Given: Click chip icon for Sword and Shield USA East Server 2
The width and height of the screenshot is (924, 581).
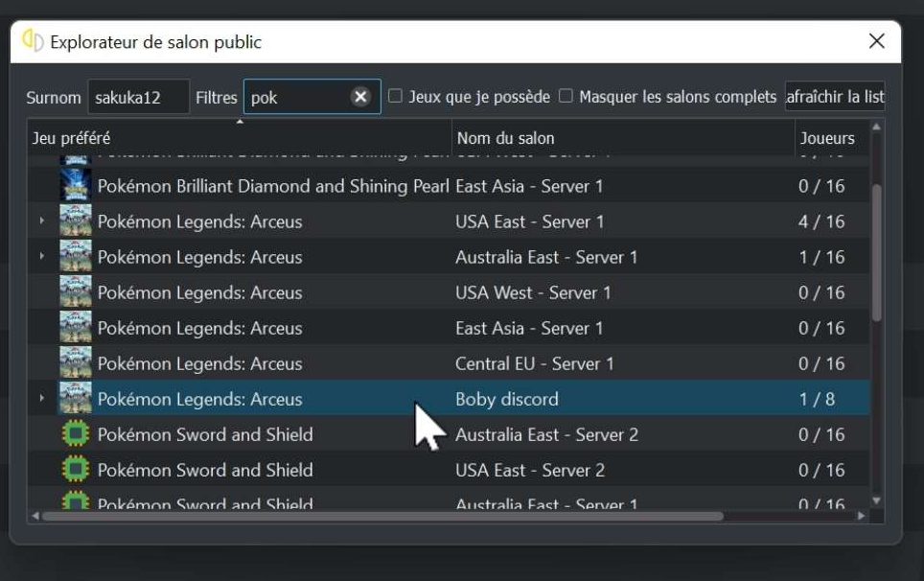Looking at the screenshot, I should pyautogui.click(x=76, y=470).
